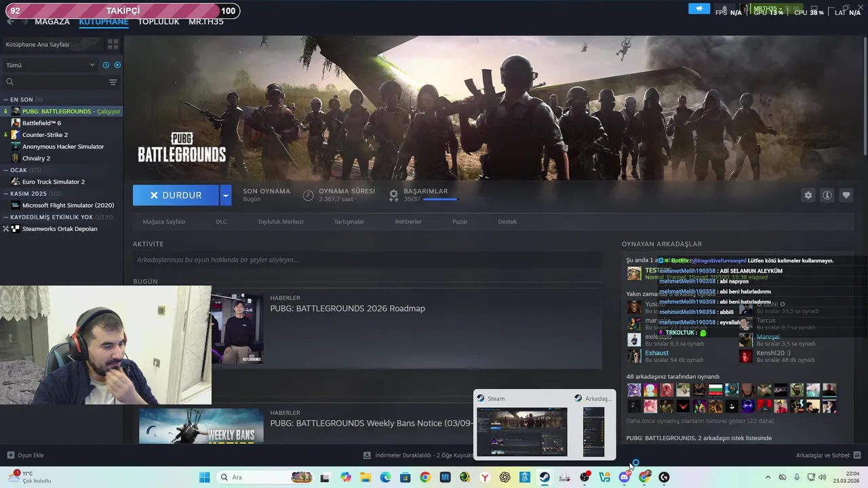Open the MR.TH35 profile tab
The height and width of the screenshot is (488, 868).
(x=206, y=22)
